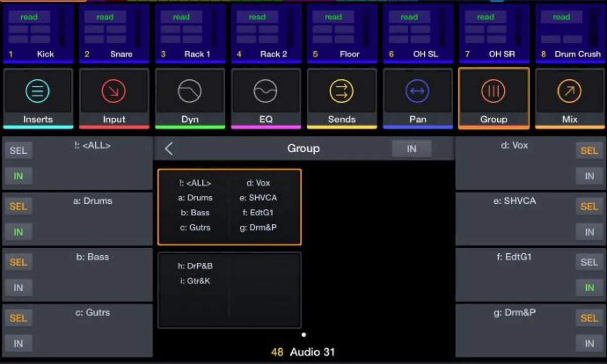Select i: Gtr&K in the second bank
Viewport: 607px width, 364px height.
tap(195, 281)
